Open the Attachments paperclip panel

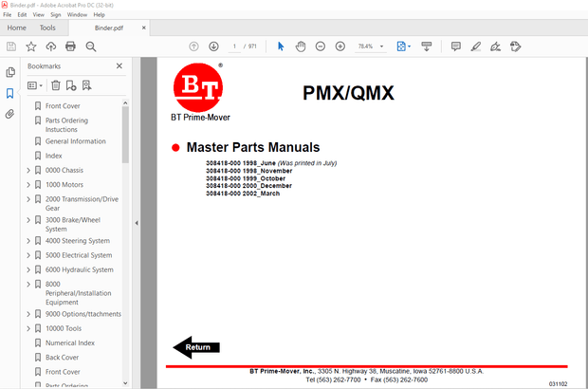click(x=10, y=114)
